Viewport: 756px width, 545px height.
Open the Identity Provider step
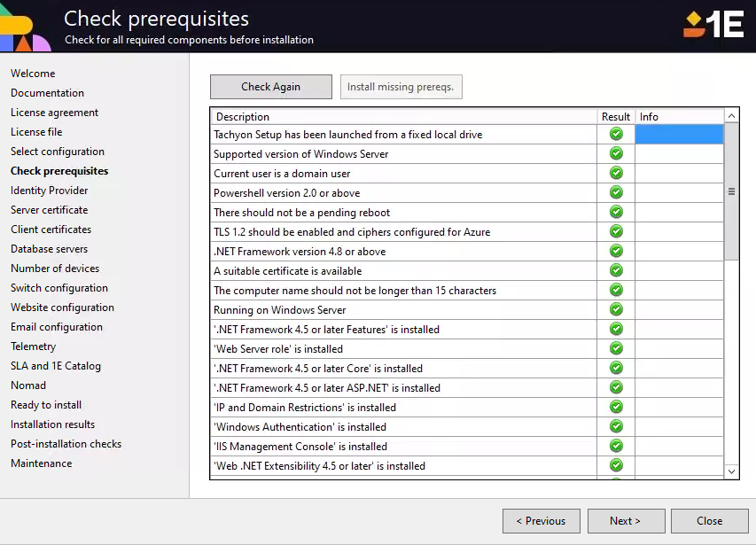(50, 191)
